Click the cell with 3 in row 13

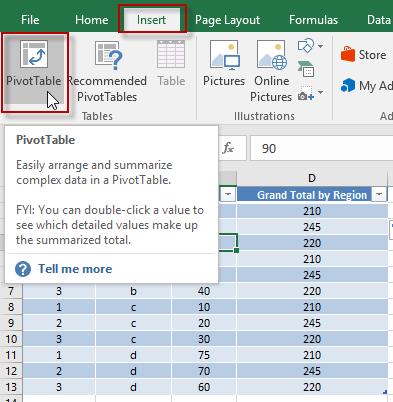tap(59, 387)
